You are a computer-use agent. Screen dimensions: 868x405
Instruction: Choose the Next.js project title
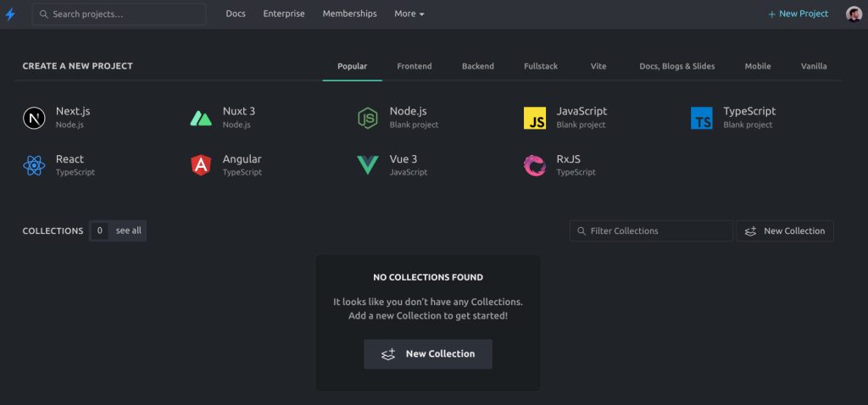(73, 111)
